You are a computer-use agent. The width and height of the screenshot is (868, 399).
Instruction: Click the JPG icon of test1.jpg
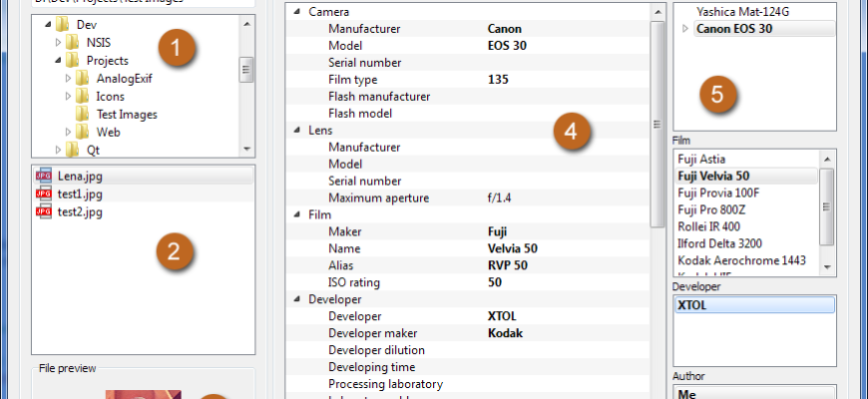pyautogui.click(x=43, y=194)
